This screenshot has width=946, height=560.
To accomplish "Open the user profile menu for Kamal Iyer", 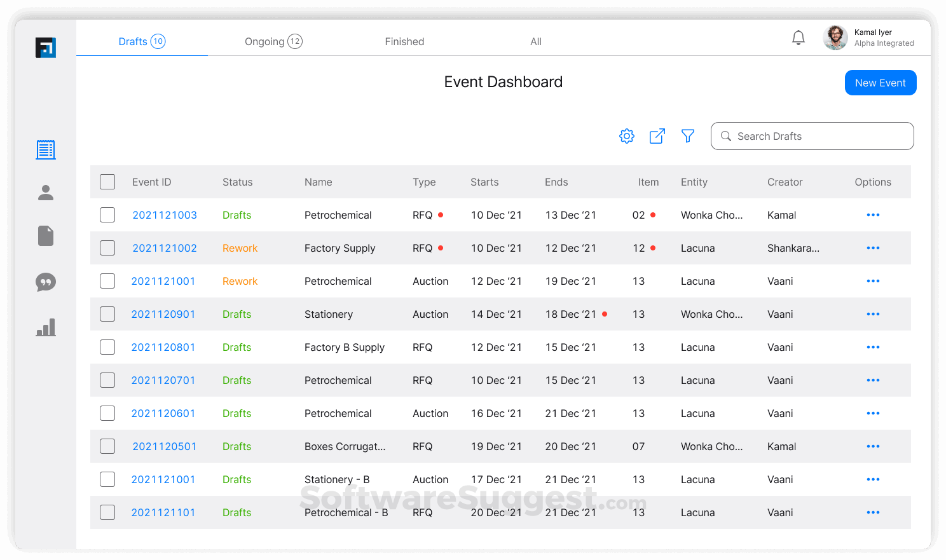I will (835, 38).
